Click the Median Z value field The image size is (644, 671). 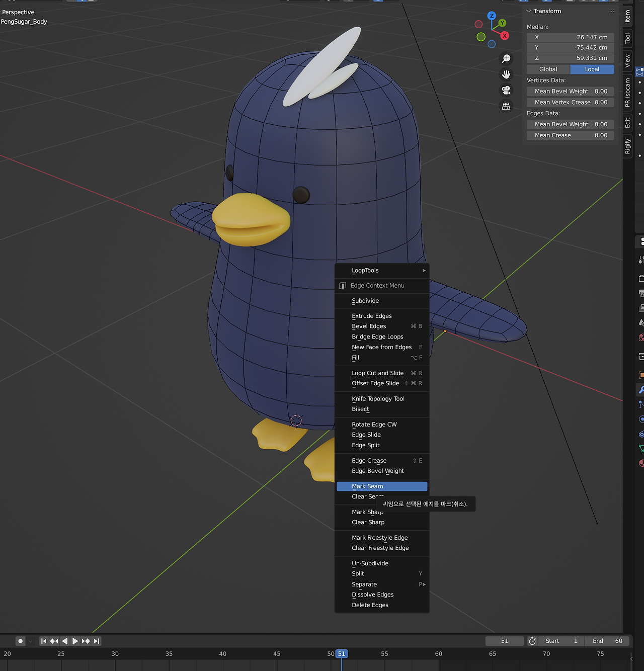[x=571, y=58]
